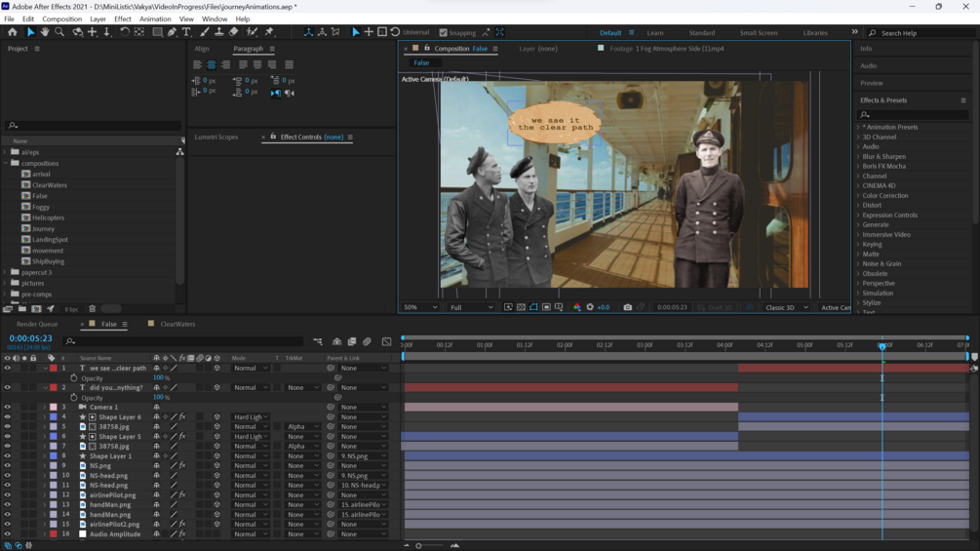Expand Color Correction effects category
This screenshot has width=980, height=551.
(858, 196)
